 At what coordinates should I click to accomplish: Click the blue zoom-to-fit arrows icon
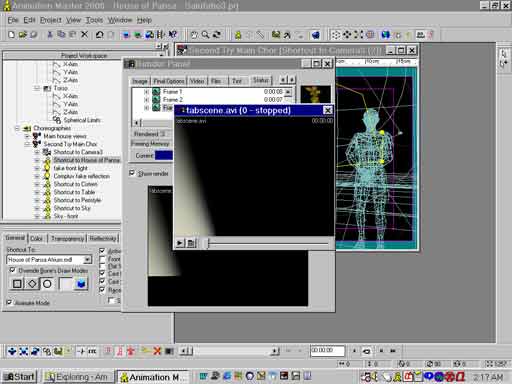(23, 351)
